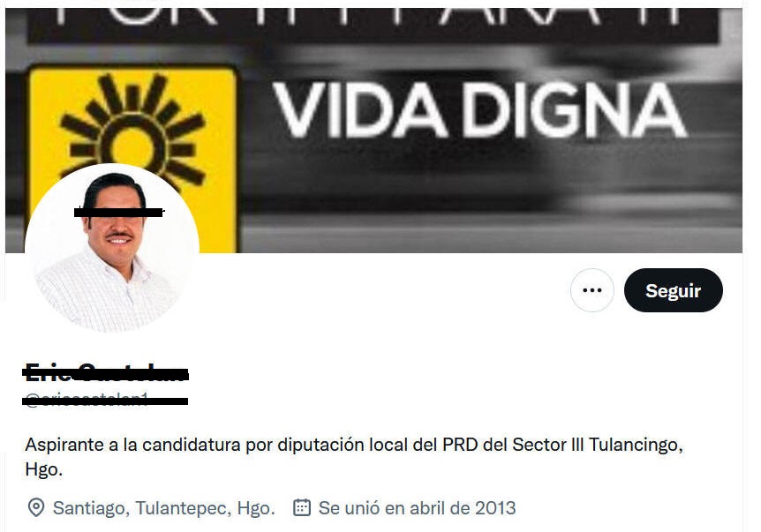Click the redacted @username handle
The width and height of the screenshot is (761, 532).
pos(105,400)
